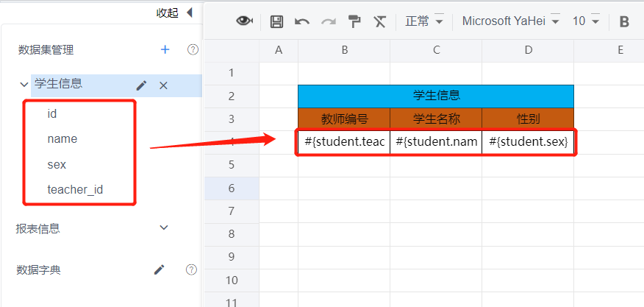Select the #{student.teac cell
The width and height of the screenshot is (644, 307).
(x=344, y=142)
